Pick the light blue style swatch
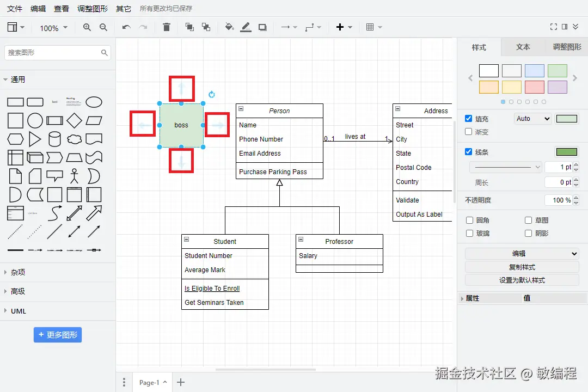The width and height of the screenshot is (588, 392). click(535, 71)
